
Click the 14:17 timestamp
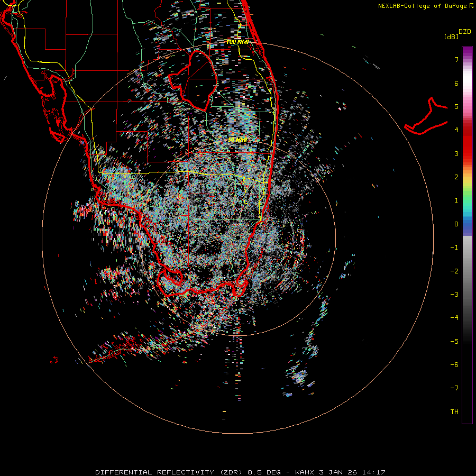(x=374, y=472)
